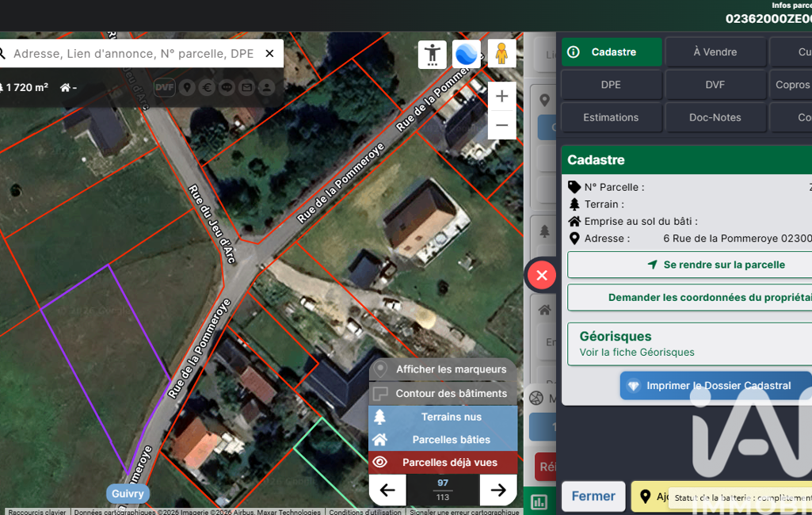Click Imprimer le Dossier Cadastral button
Screen dimensions: 812x515
(715, 386)
